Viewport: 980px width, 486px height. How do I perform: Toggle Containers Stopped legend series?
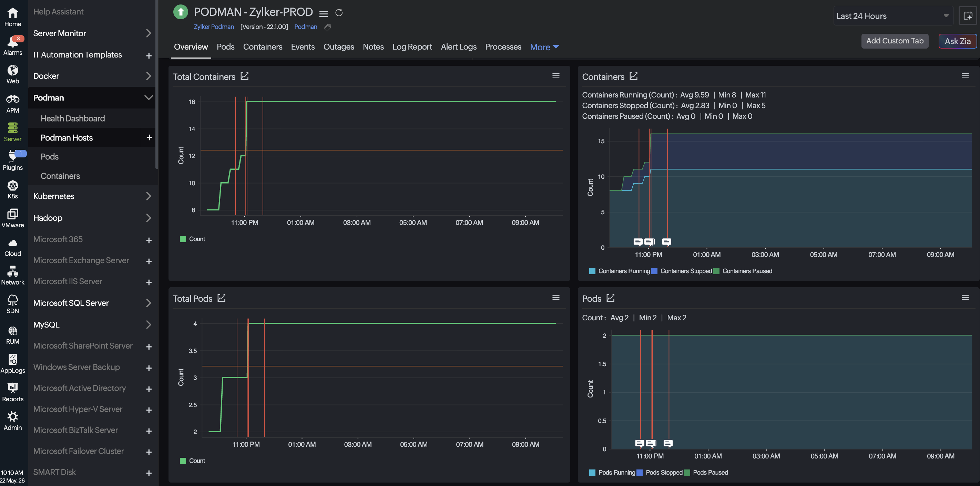coord(682,271)
